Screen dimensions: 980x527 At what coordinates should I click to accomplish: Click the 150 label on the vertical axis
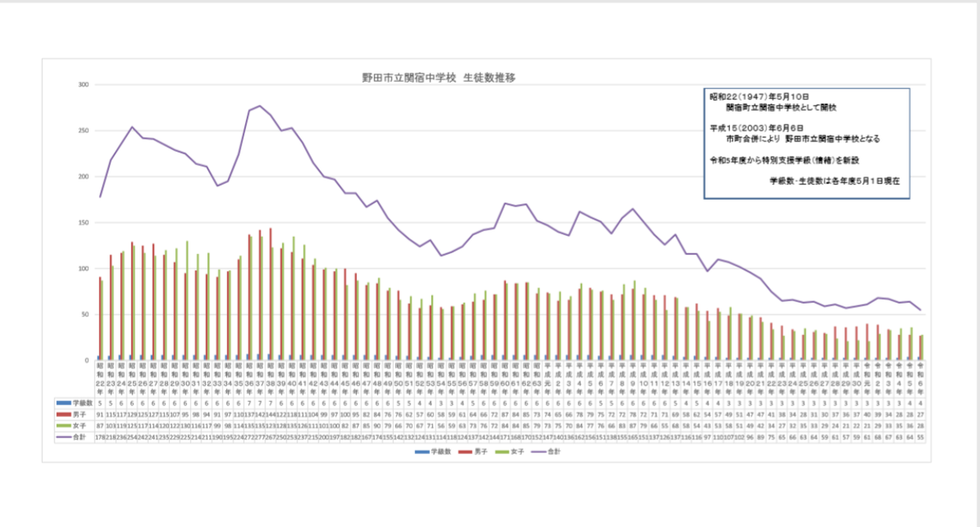tap(83, 223)
